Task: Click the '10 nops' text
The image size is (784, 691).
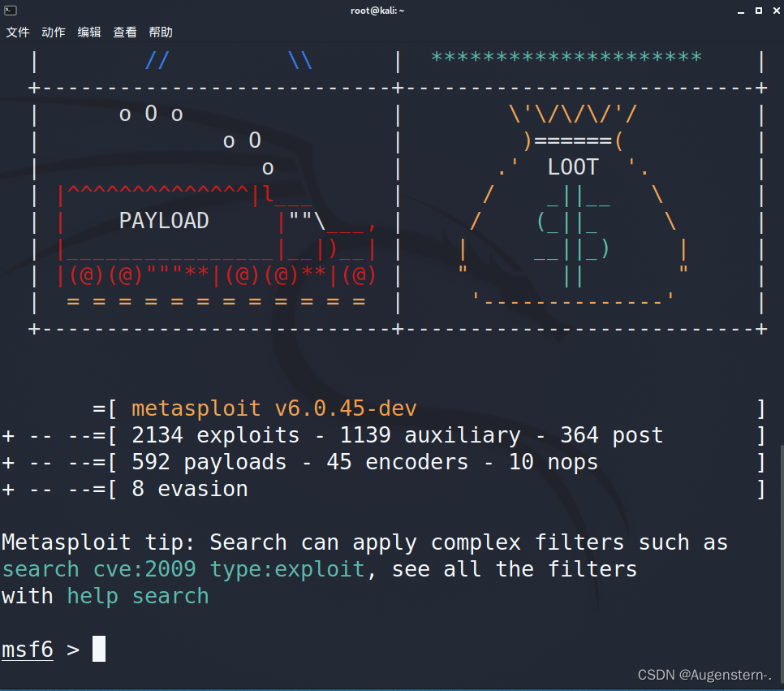Action: (553, 462)
